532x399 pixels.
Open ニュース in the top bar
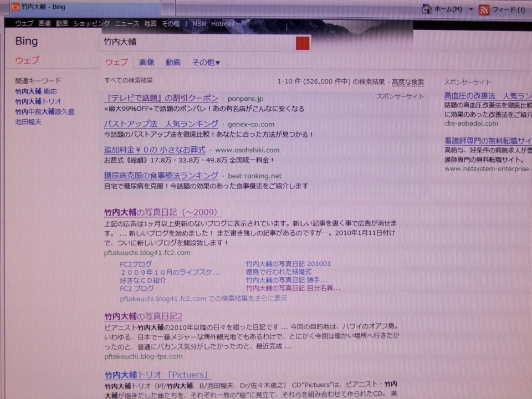point(127,23)
